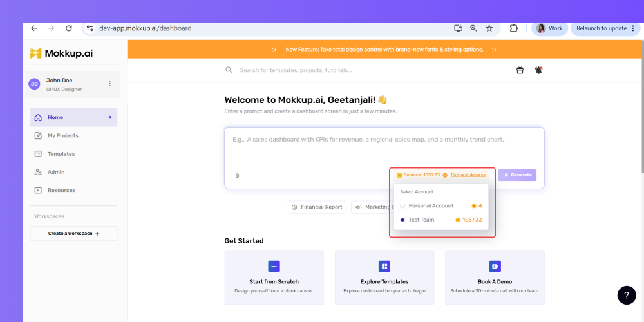Viewport: 644px width, 322px height.
Task: Click the Financial Report suggestion chip
Action: (x=317, y=207)
